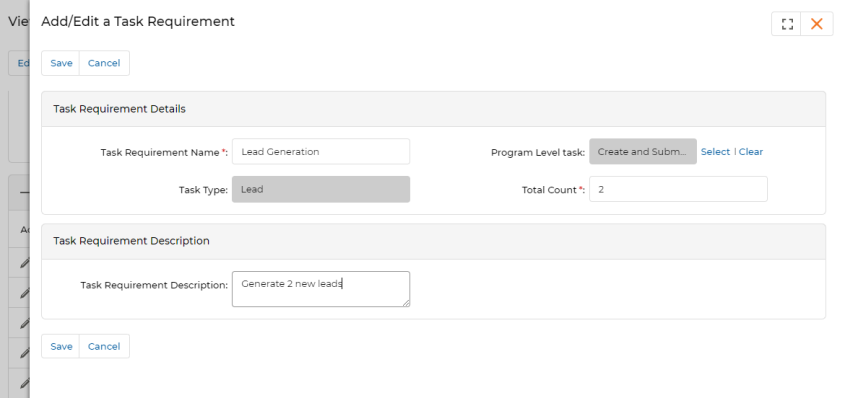This screenshot has width=845, height=398.
Task: Click the Task Requirement Description textarea
Action: coord(321,289)
